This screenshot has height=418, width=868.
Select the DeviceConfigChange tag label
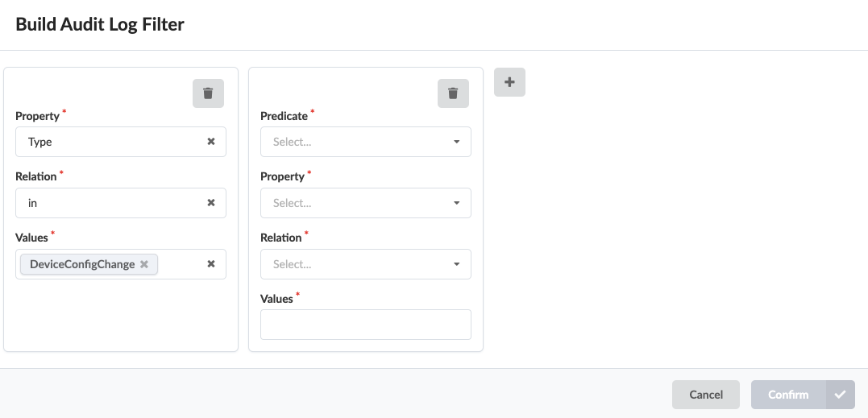pos(82,264)
